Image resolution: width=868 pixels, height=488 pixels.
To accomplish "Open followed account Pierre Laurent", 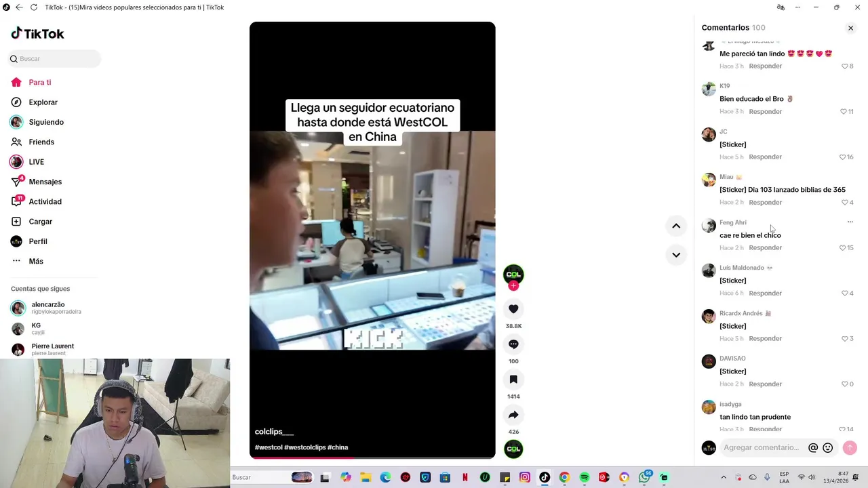I will [x=43, y=349].
